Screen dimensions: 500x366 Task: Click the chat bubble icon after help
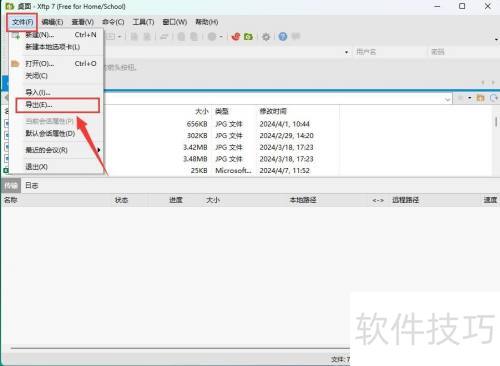tap(296, 36)
